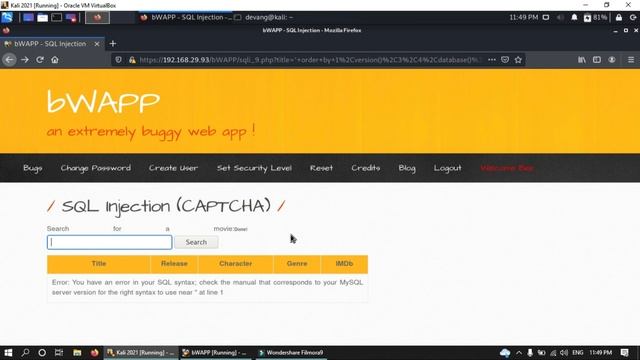This screenshot has height=360, width=640.
Task: Click the Reset menu item
Action: 321,168
